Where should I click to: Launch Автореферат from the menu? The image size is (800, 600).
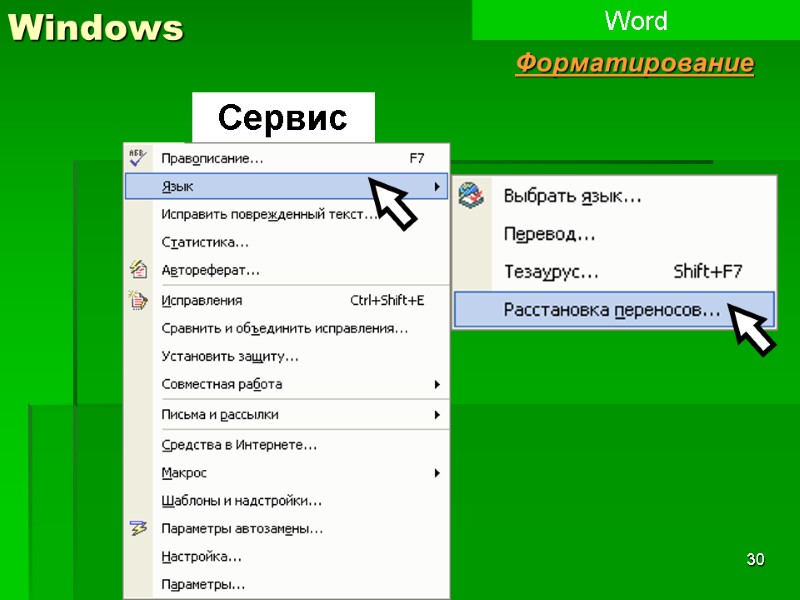[x=287, y=270]
